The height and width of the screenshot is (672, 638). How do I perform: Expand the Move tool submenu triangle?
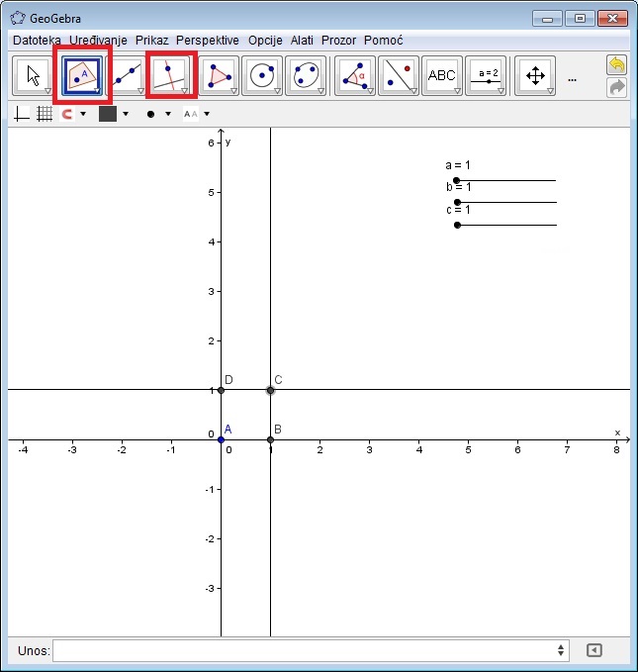(x=47, y=91)
